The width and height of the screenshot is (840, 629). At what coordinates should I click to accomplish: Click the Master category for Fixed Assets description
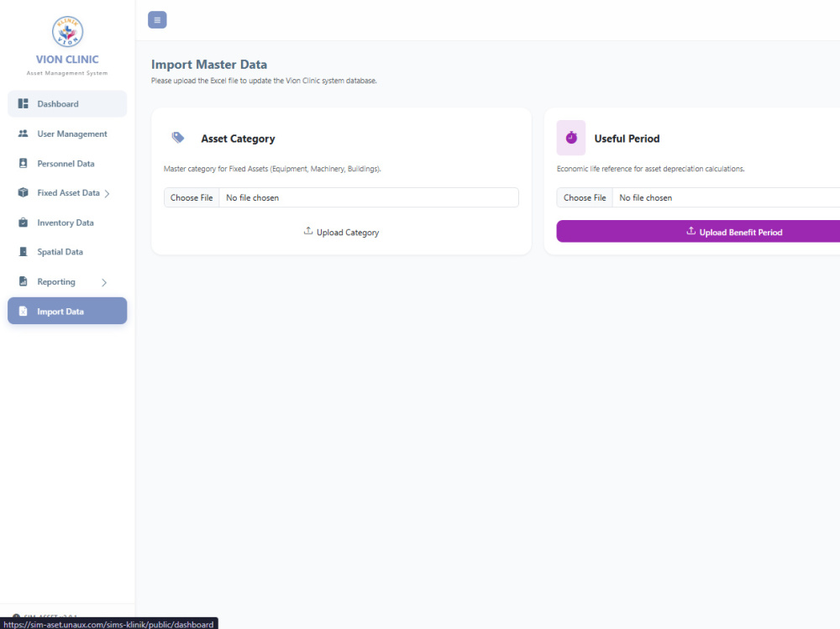pos(272,168)
